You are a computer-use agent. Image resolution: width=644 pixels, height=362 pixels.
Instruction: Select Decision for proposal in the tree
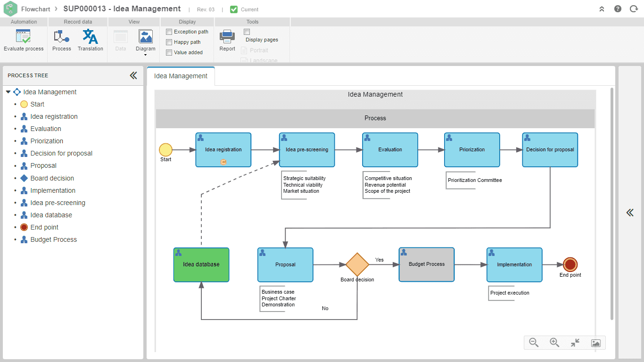pos(61,153)
